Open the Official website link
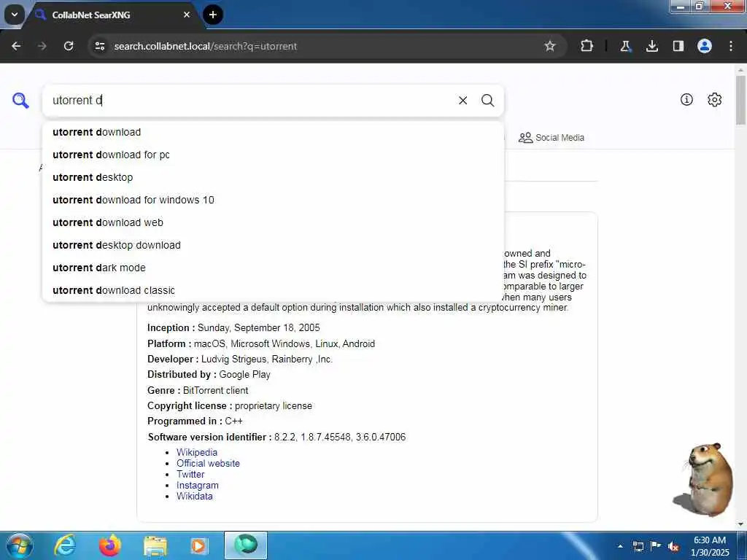 208,463
